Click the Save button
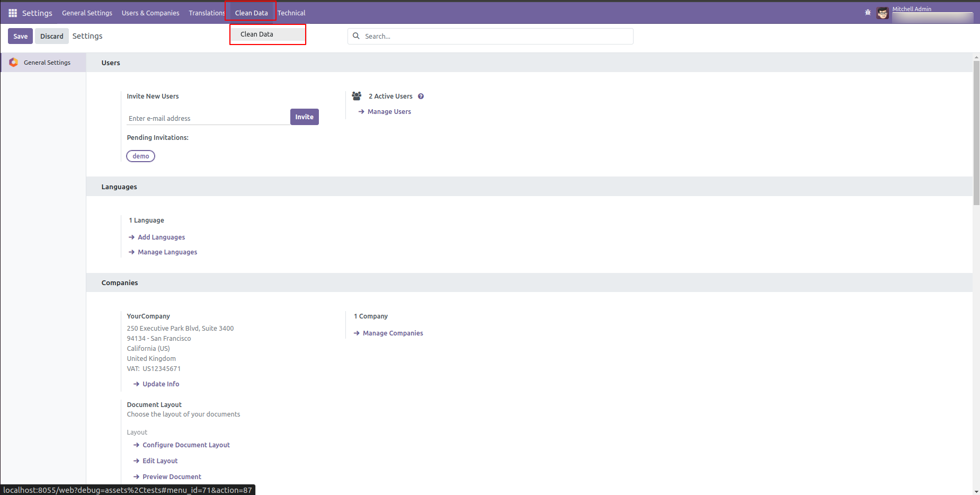The image size is (980, 495). (20, 36)
